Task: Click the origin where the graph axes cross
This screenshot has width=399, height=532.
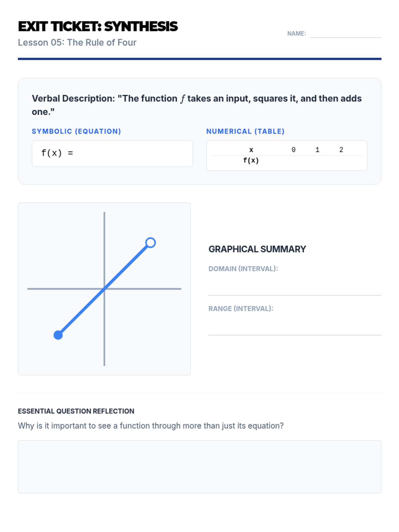Action: pyautogui.click(x=104, y=289)
